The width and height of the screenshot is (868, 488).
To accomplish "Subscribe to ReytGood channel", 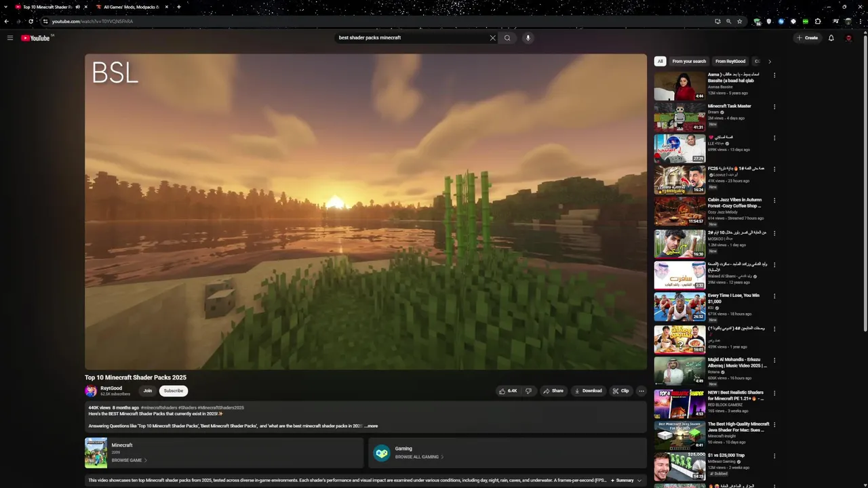I will [174, 390].
